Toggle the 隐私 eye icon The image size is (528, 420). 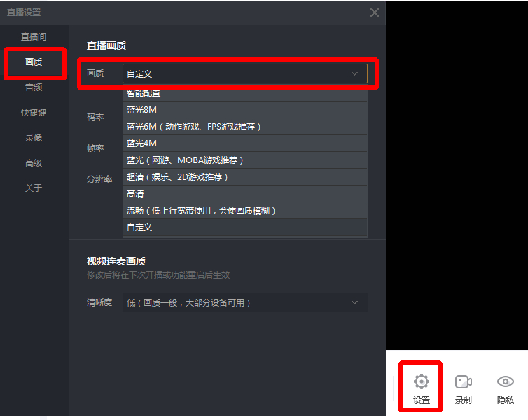pos(506,381)
